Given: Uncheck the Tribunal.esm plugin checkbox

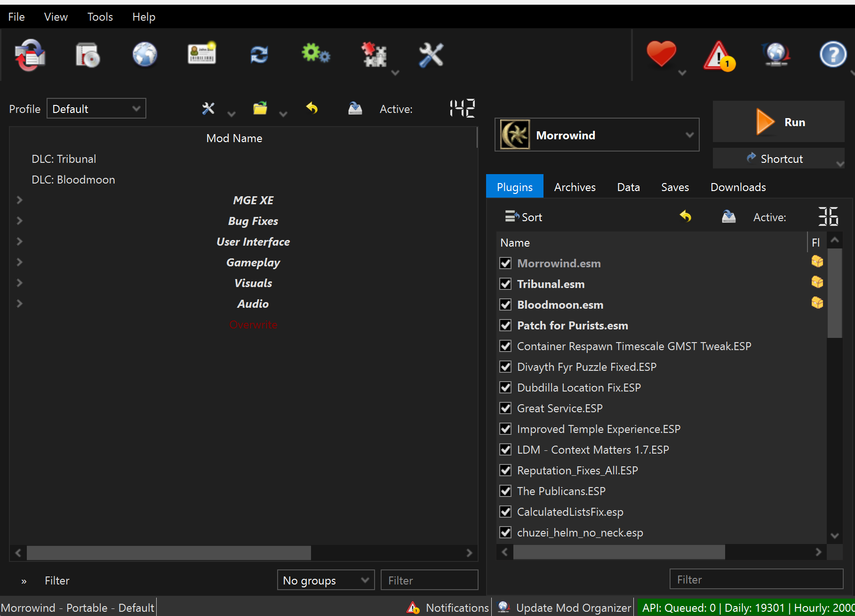Looking at the screenshot, I should point(505,284).
